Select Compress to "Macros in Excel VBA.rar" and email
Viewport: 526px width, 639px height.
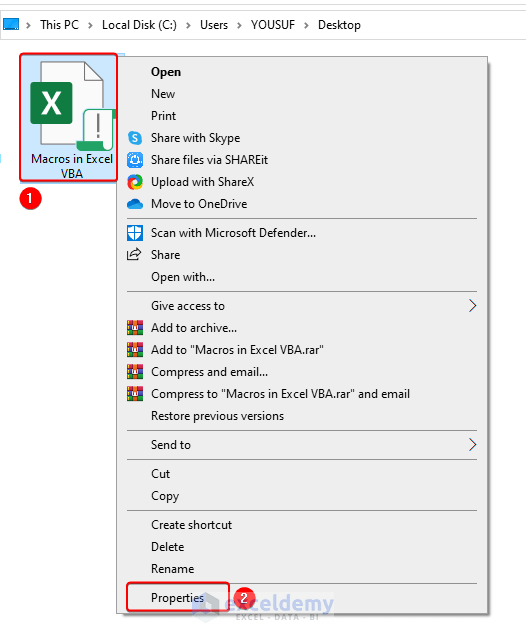click(280, 394)
